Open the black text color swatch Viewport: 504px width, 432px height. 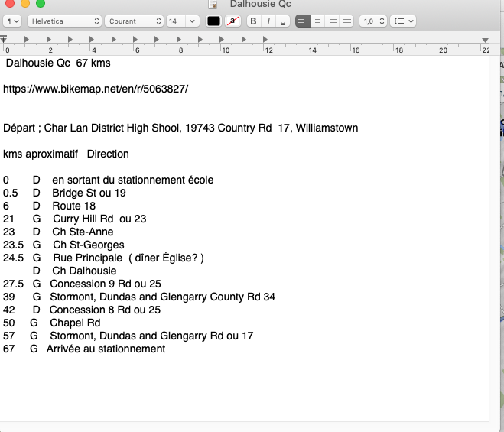pyautogui.click(x=214, y=21)
